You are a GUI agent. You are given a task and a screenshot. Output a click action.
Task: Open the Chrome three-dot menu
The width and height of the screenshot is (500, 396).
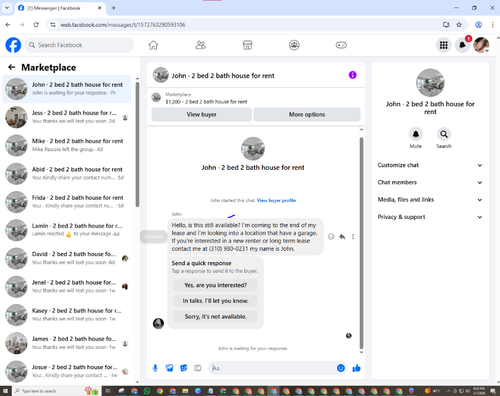click(x=493, y=25)
